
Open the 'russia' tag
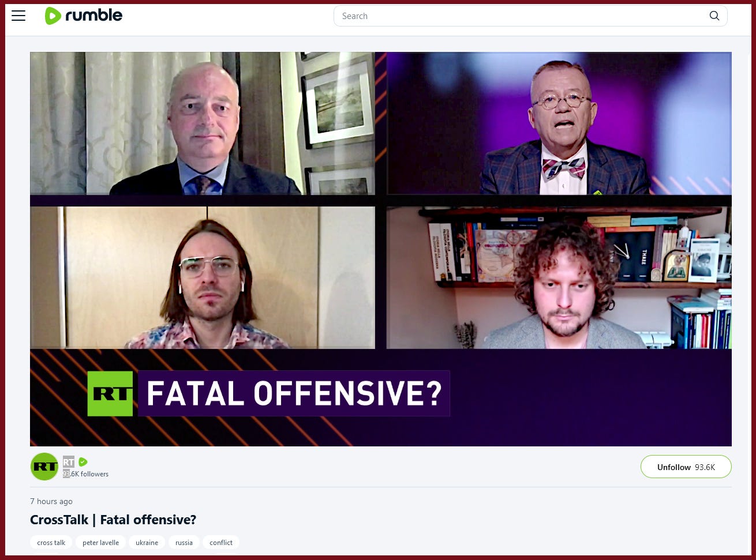tap(184, 543)
